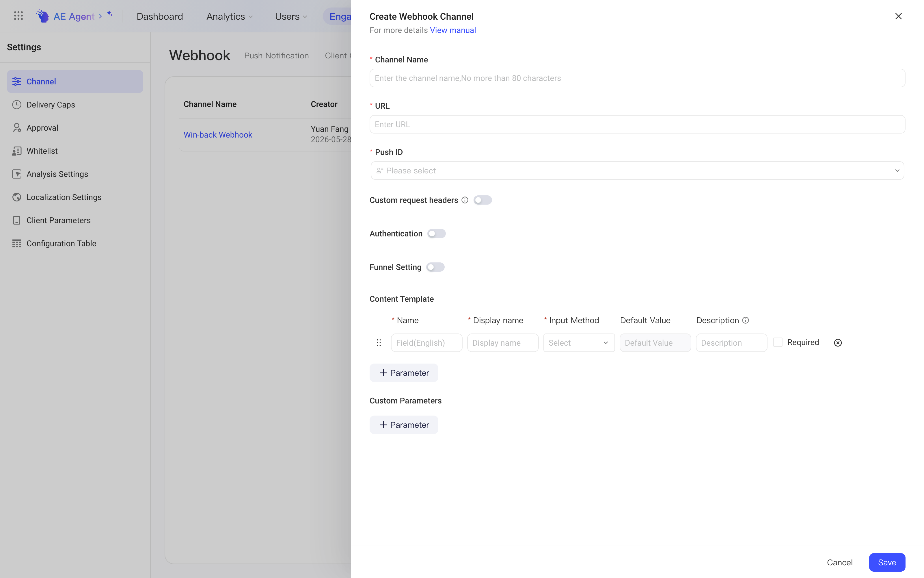Image resolution: width=924 pixels, height=578 pixels.
Task: Click the Creator column header
Action: tap(324, 104)
